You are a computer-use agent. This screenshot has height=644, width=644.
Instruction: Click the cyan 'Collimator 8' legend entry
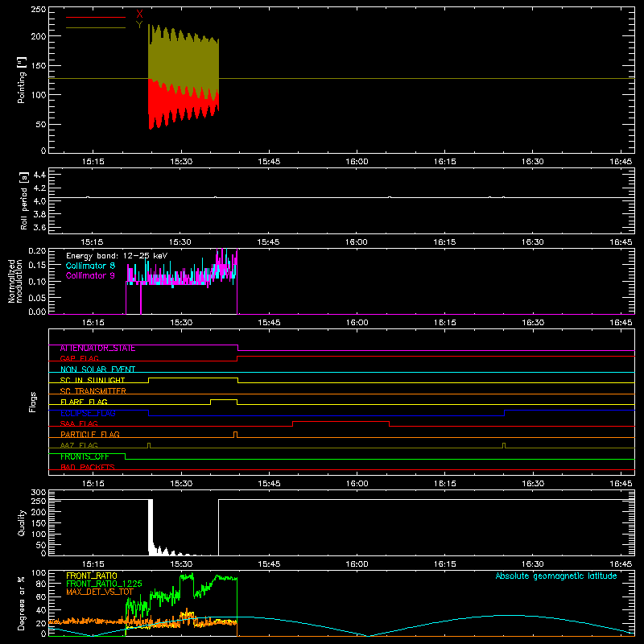point(90,266)
